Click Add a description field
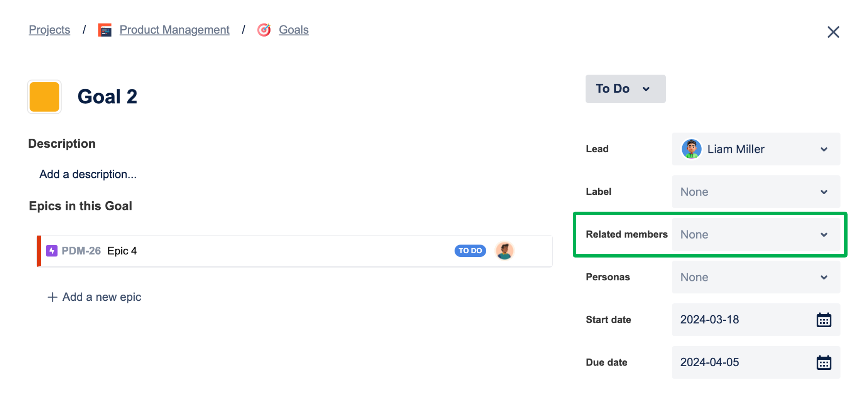 [x=88, y=174]
